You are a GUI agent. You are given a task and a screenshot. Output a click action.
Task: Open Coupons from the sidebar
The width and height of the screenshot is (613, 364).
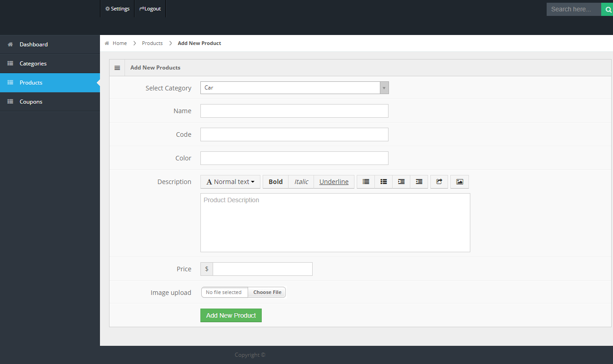[50, 102]
